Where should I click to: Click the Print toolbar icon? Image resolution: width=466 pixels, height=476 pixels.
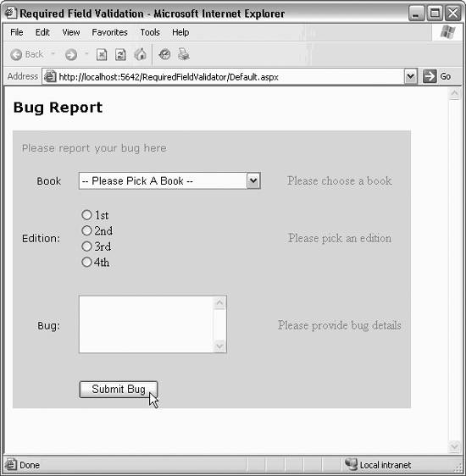184,54
